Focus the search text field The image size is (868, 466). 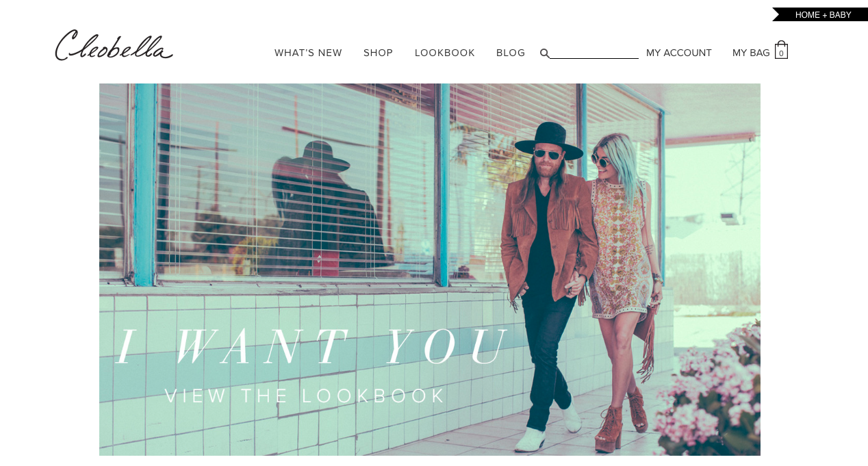coord(594,52)
